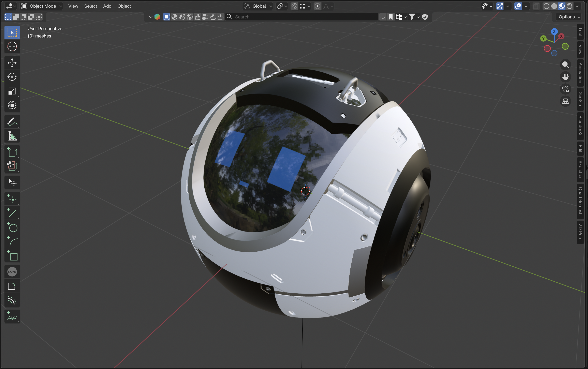Click the zoom magnifier navigation icon
Viewport: 588px width, 369px height.
point(565,65)
